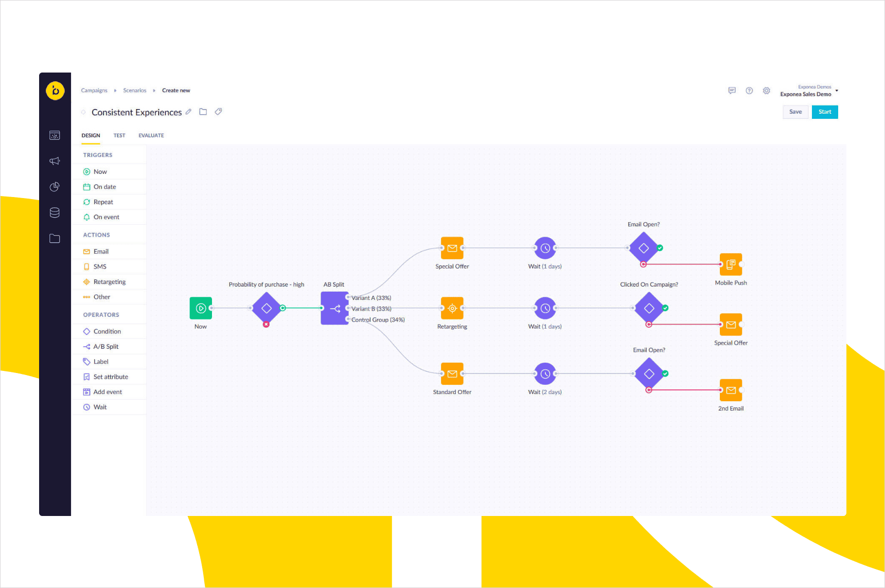
Task: Select the Set attribute operator
Action: (110, 377)
